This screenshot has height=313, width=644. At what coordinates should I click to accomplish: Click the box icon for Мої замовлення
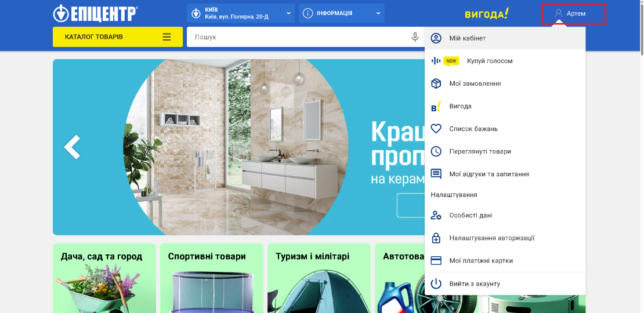(x=436, y=83)
